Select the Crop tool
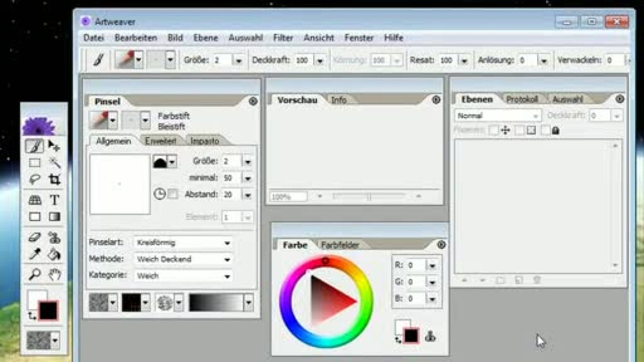Image resolution: width=644 pixels, height=362 pixels. point(55,180)
